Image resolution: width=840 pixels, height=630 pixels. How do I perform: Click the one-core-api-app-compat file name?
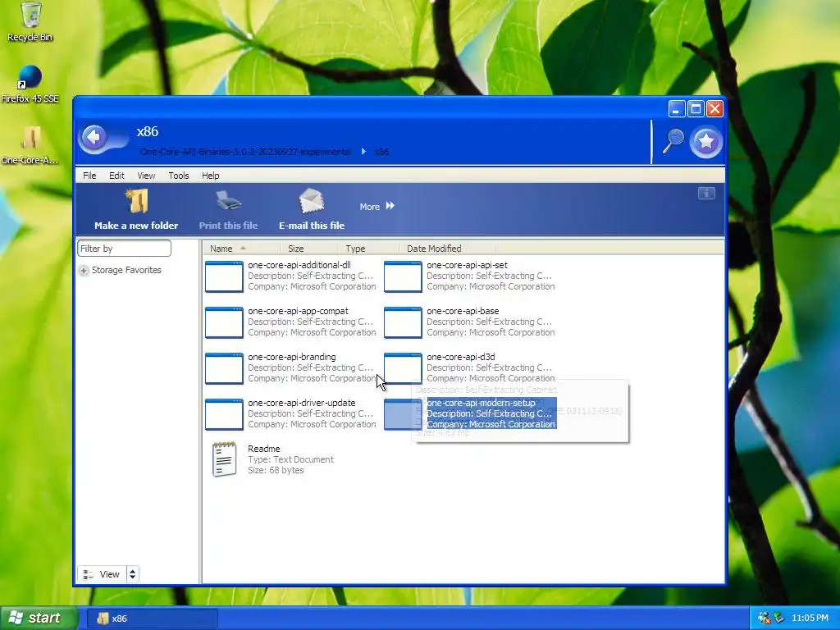tap(298, 311)
